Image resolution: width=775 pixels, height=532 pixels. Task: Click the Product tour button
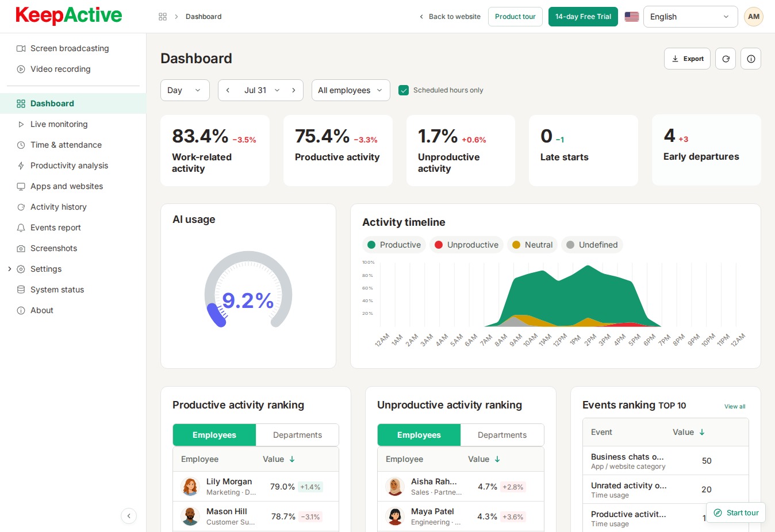pos(515,17)
